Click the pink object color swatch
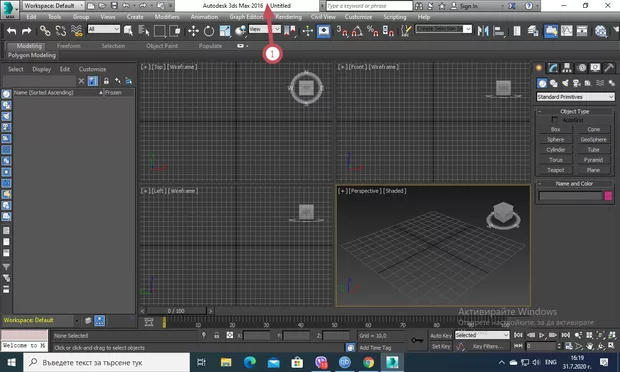 608,196
